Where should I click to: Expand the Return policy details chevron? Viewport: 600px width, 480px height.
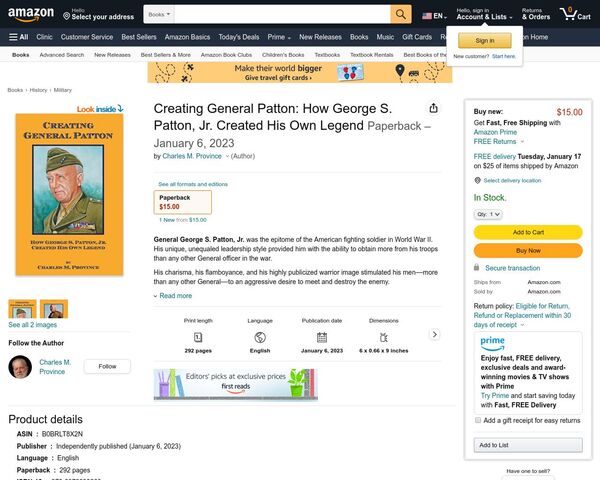[x=522, y=325]
